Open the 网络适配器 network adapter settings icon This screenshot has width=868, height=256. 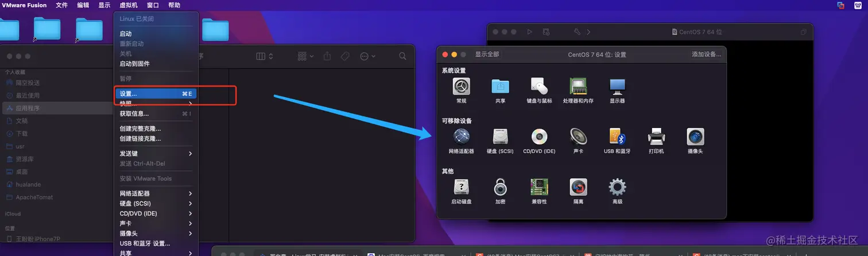(x=461, y=137)
